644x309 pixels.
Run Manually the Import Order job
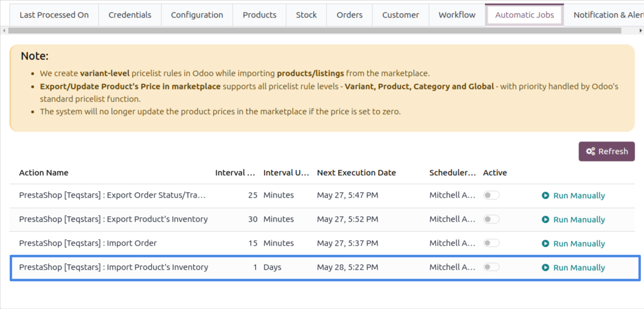click(x=573, y=243)
